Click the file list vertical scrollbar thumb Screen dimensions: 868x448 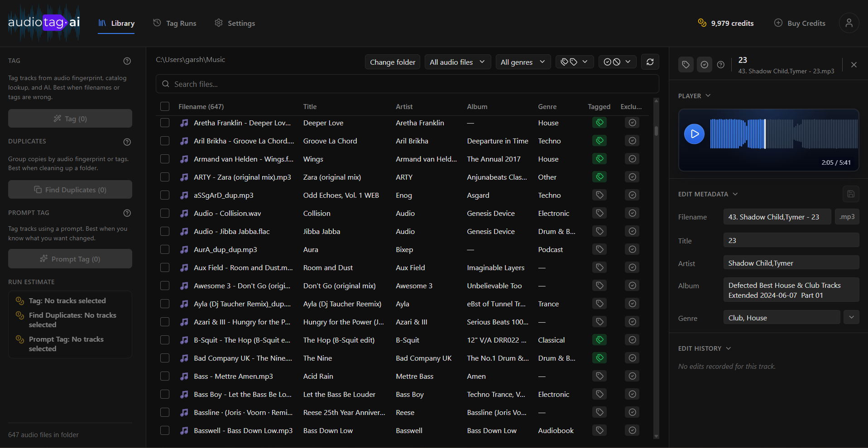pos(656,131)
